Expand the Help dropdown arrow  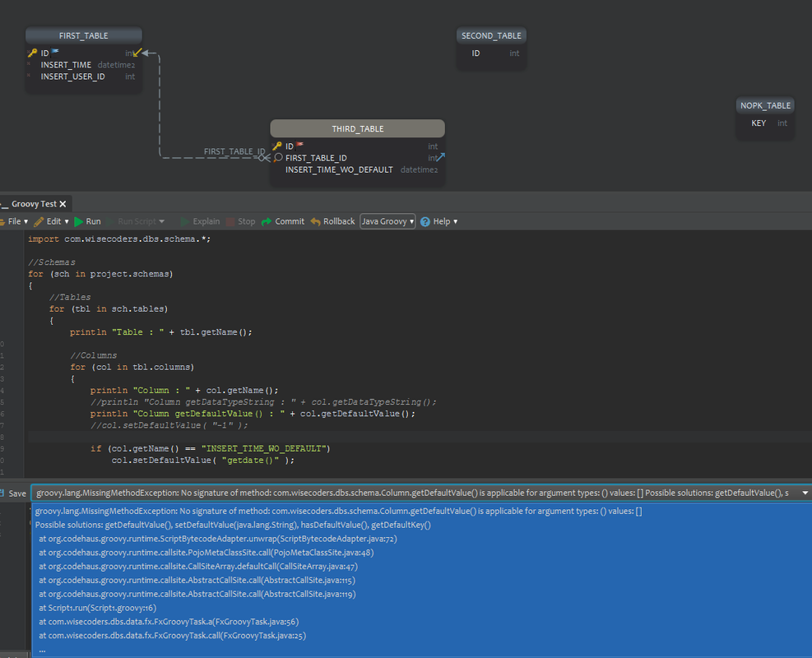pos(455,221)
